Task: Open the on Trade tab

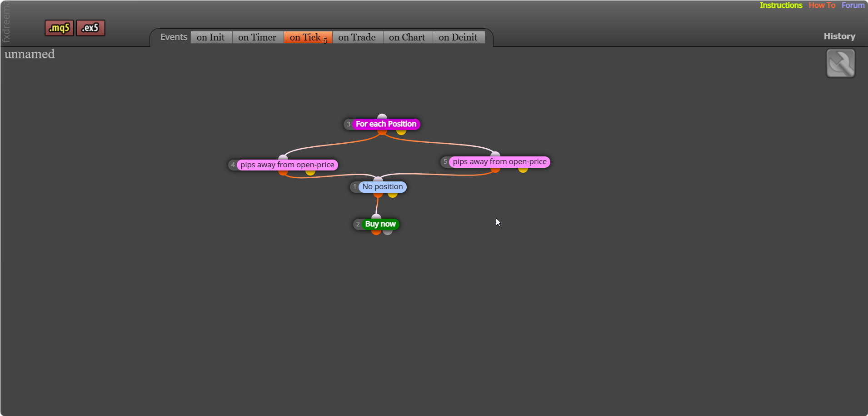Action: 357,37
